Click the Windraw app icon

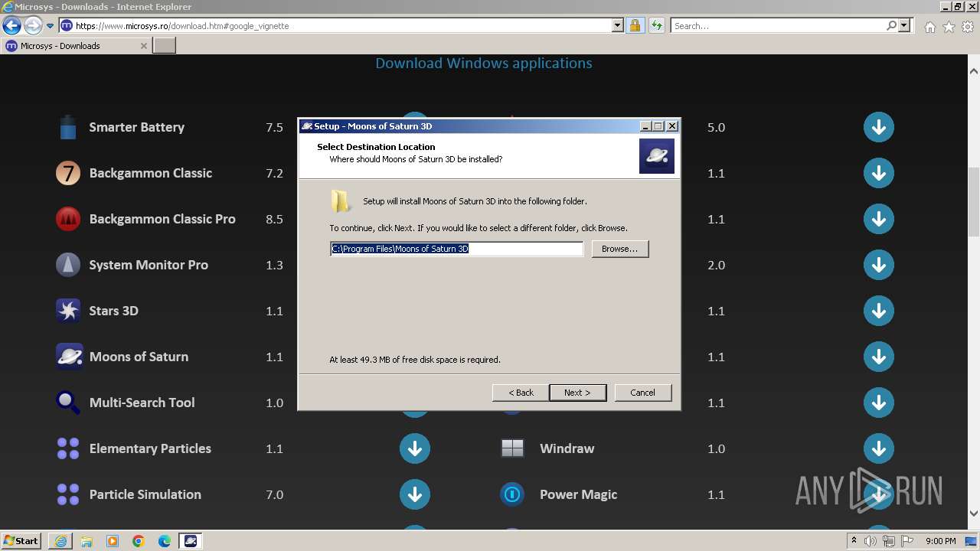click(x=512, y=448)
